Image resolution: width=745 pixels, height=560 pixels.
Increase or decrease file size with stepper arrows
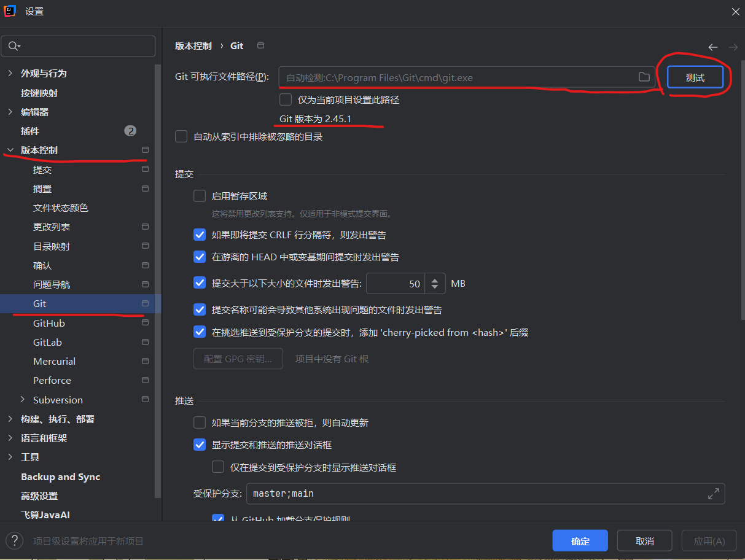click(x=435, y=283)
